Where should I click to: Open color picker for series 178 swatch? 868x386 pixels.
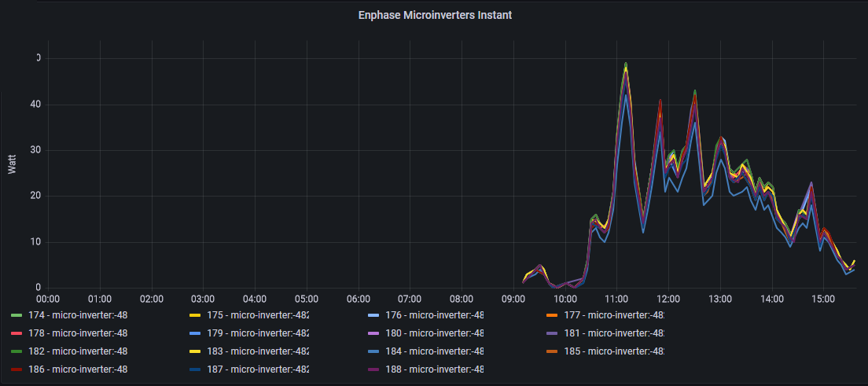[x=17, y=333]
